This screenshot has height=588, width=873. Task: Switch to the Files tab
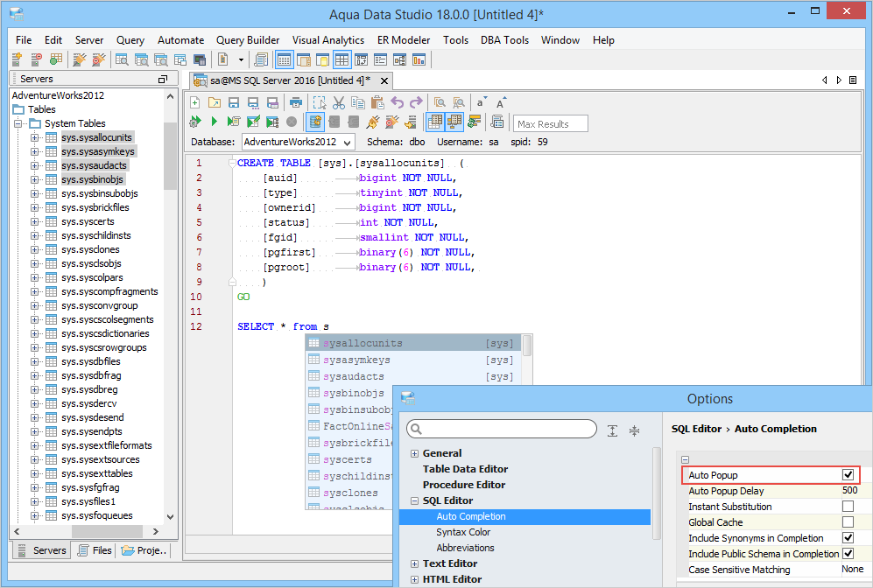[x=94, y=550]
